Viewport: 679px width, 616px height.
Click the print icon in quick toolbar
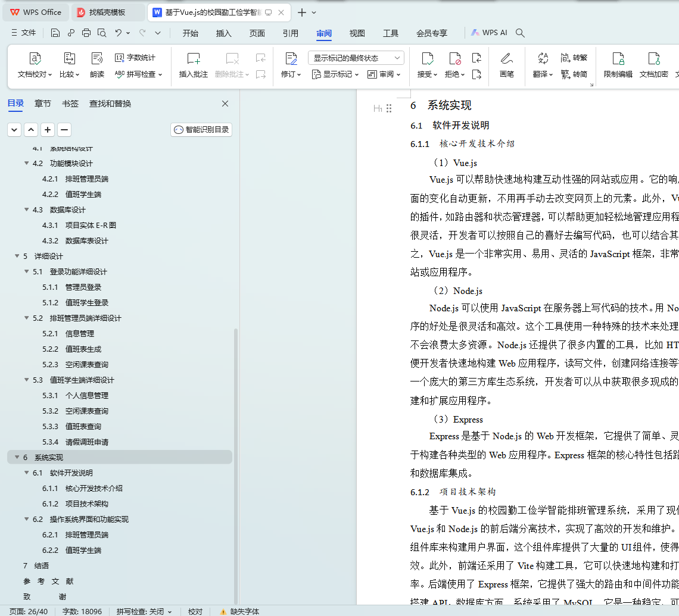coord(86,33)
